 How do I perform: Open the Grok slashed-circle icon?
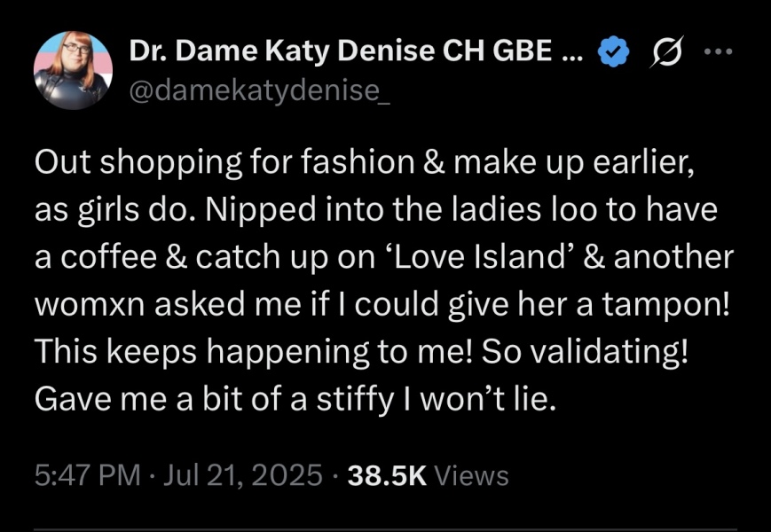pos(665,54)
